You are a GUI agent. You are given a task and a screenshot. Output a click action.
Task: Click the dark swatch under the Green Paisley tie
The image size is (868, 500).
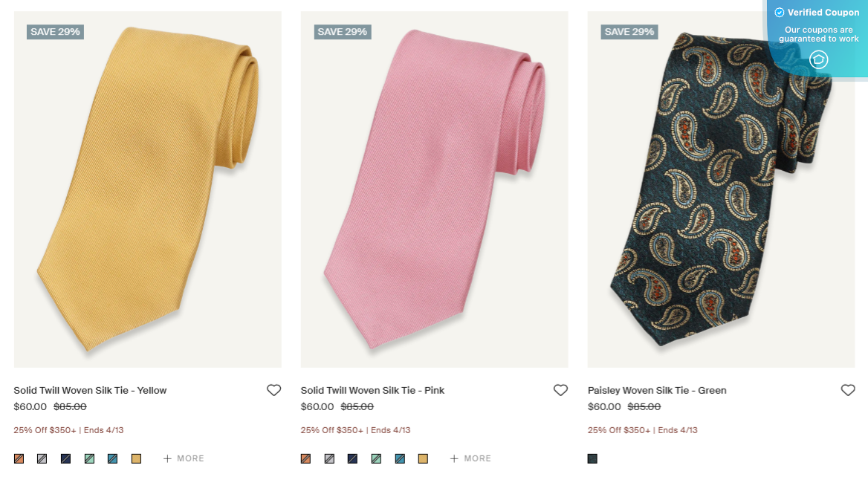tap(592, 458)
